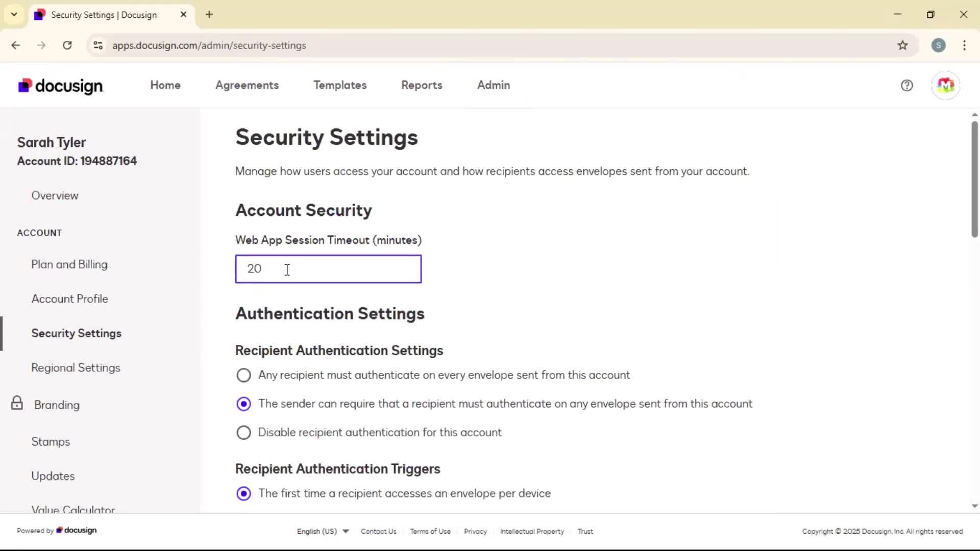980x551 pixels.
Task: Open the Templates menu
Action: point(340,85)
